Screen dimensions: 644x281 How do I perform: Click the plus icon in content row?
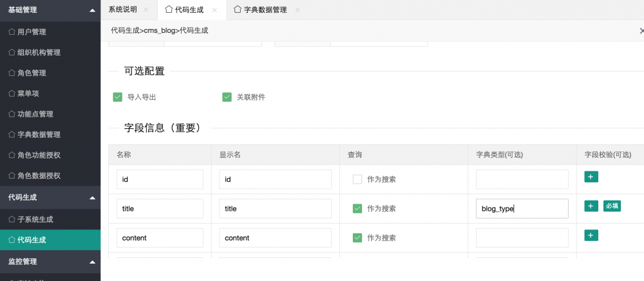591,235
